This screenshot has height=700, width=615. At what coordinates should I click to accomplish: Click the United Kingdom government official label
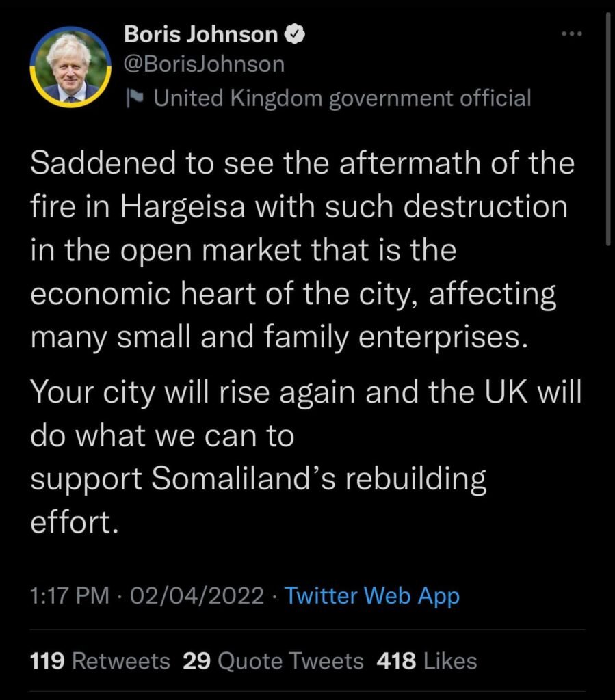(342, 98)
